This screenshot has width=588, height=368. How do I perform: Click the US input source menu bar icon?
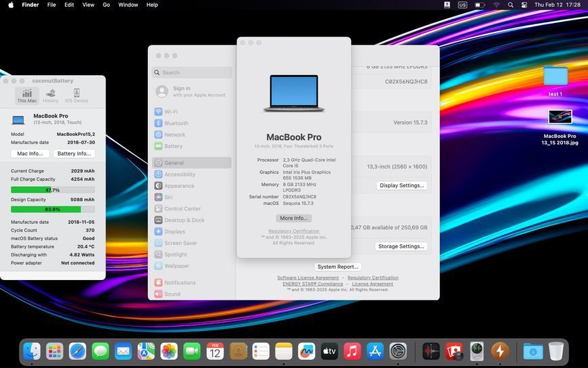pos(462,5)
